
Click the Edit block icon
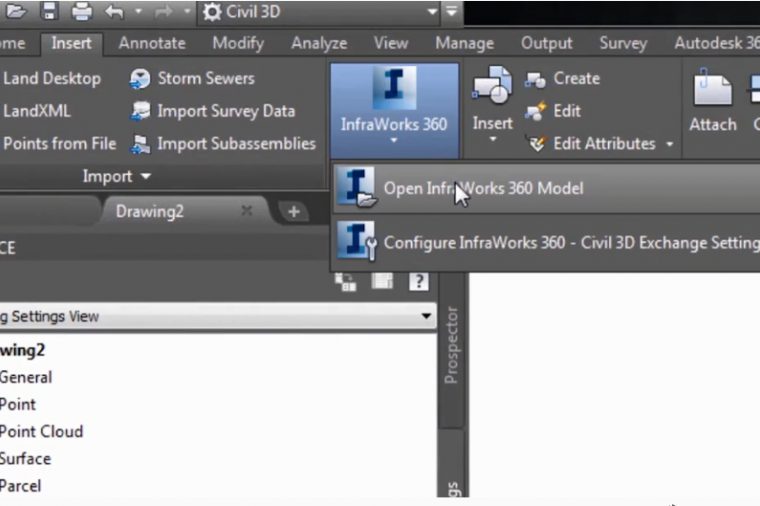click(x=536, y=111)
